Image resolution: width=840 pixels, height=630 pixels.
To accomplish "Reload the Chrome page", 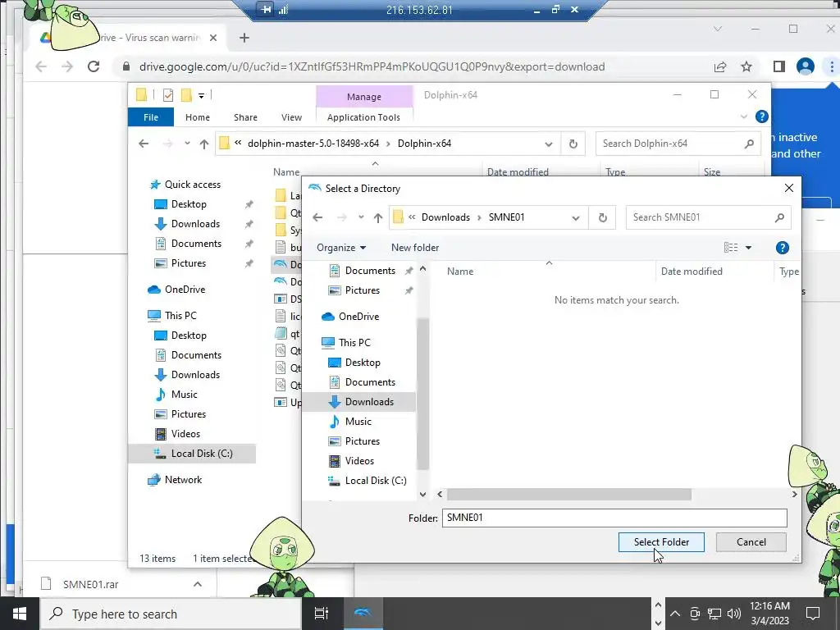I will [94, 66].
